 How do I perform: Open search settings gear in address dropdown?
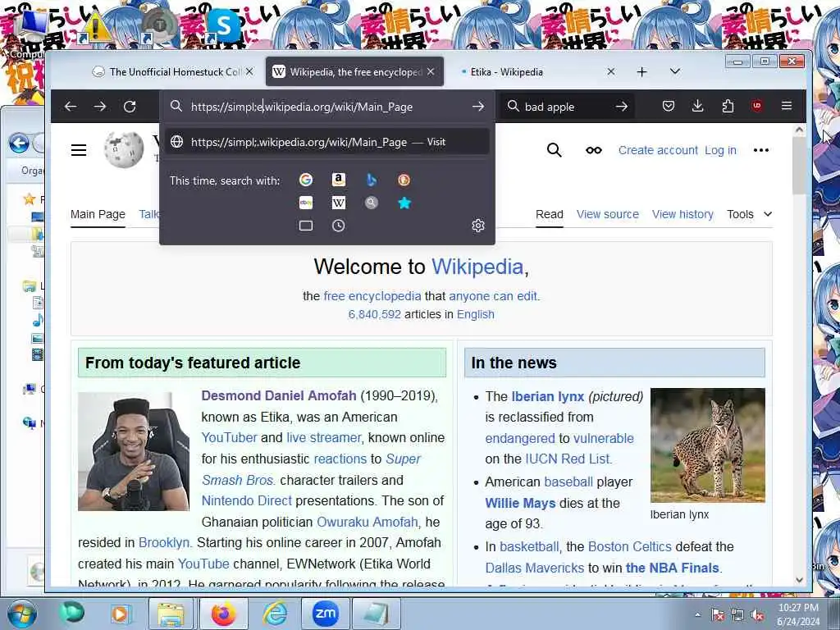coord(478,226)
